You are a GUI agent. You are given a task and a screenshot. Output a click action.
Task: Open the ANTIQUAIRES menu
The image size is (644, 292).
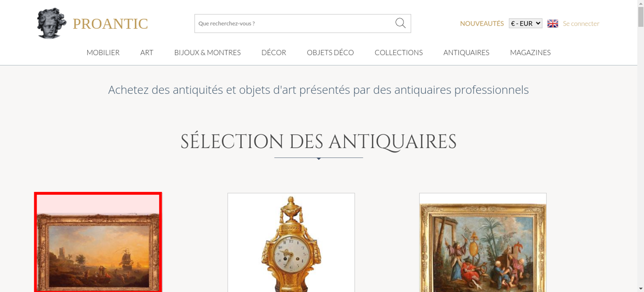point(466,52)
